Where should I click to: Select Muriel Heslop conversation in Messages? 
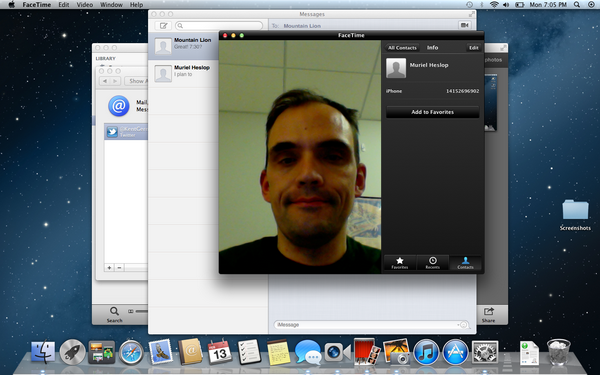click(x=184, y=73)
